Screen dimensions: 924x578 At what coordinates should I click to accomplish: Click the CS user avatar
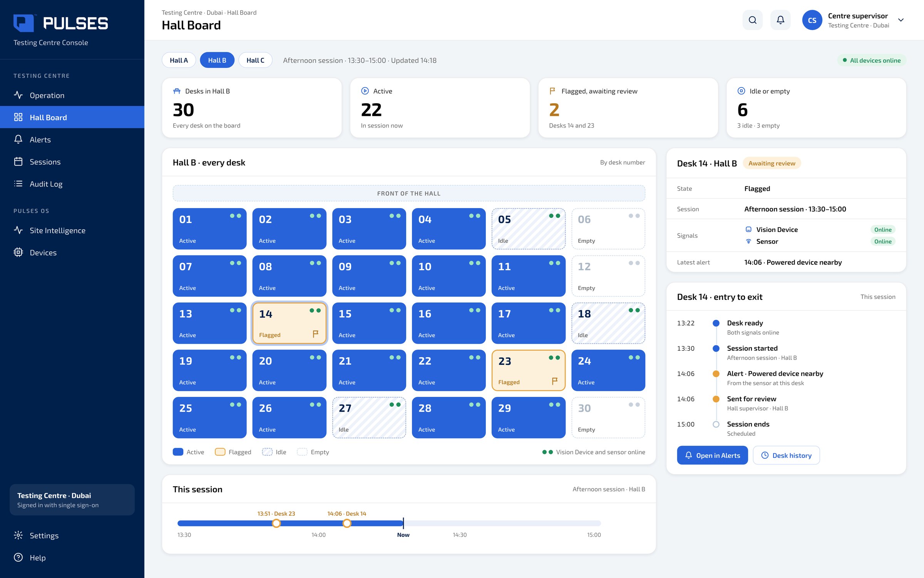tap(812, 20)
